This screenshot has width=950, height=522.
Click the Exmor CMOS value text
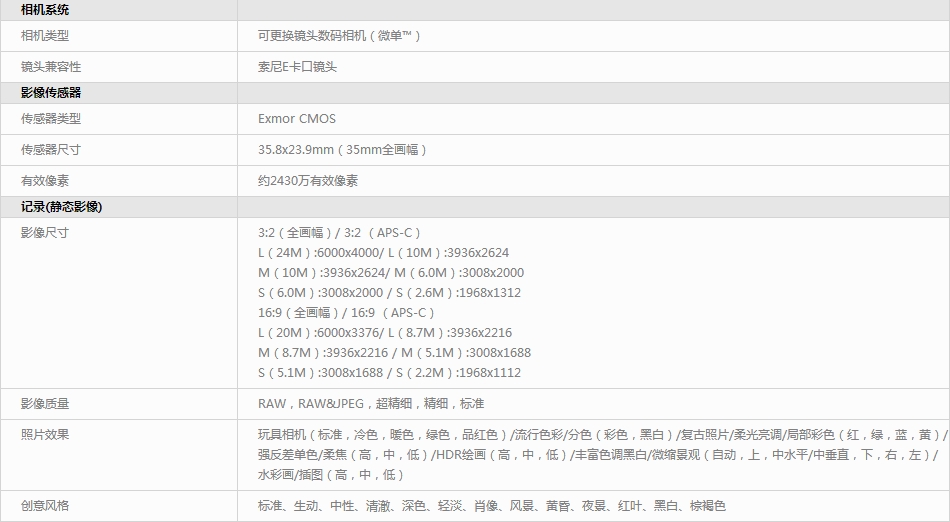click(x=297, y=119)
